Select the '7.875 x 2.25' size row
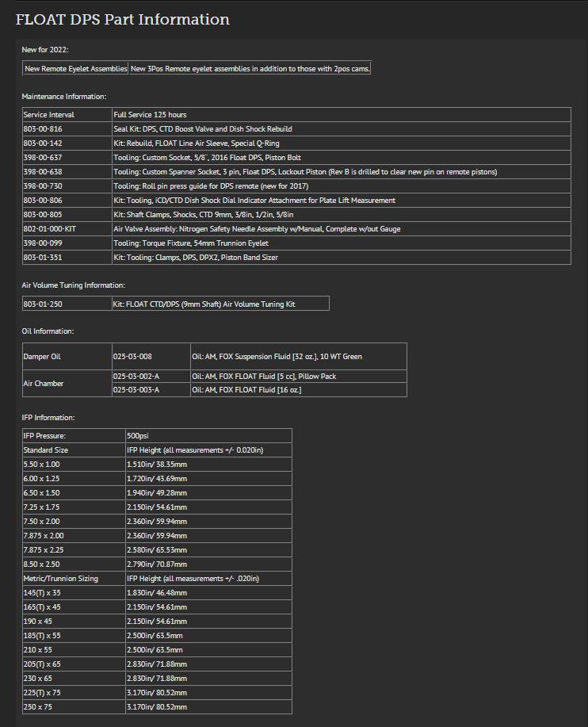588x727 pixels. (x=158, y=550)
